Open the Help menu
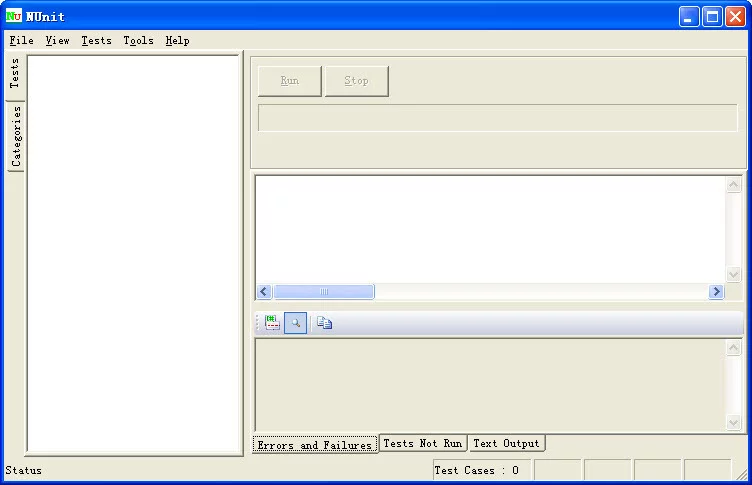 [x=177, y=41]
